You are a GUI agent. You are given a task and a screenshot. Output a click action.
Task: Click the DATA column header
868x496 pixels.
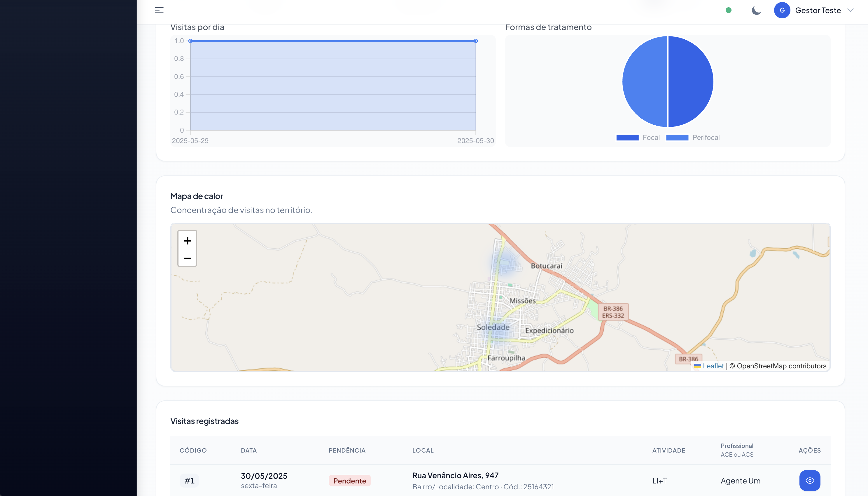pos(249,450)
